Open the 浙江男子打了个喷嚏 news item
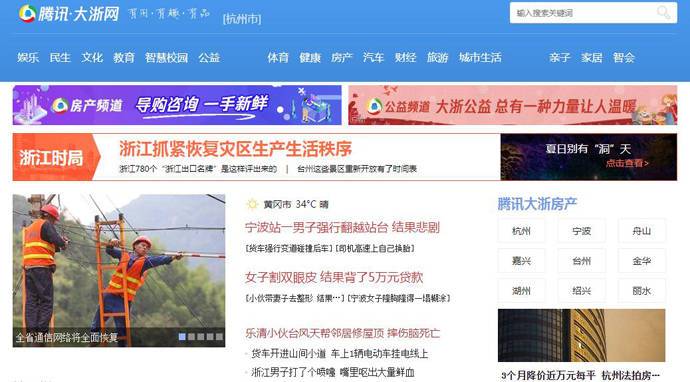690x382 pixels. coord(333,372)
